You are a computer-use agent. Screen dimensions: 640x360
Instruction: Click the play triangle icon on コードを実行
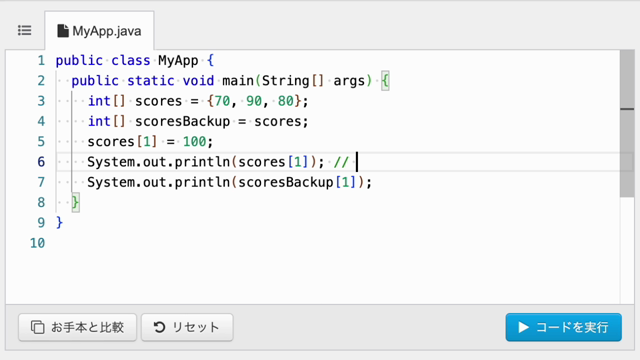523,327
